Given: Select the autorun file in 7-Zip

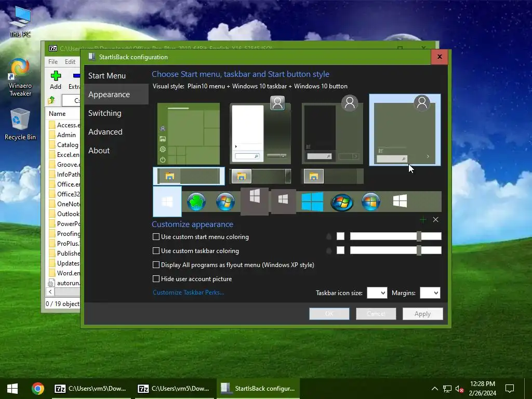Looking at the screenshot, I should point(64,283).
